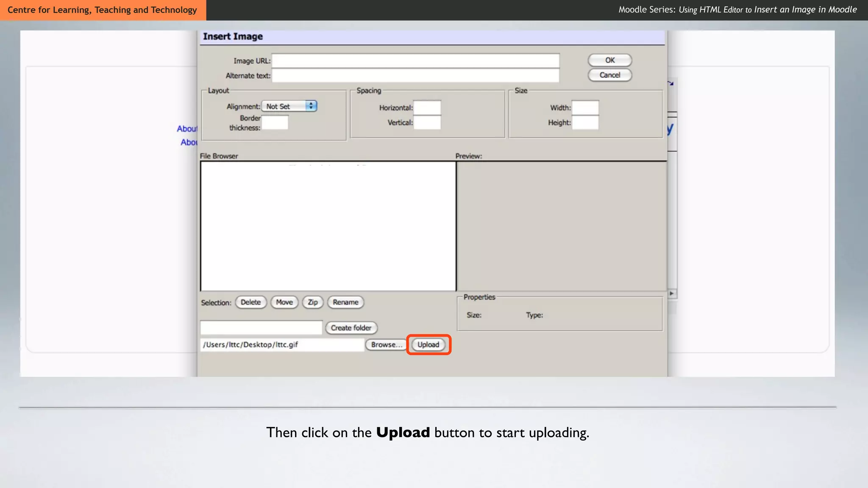Click the Height size field
The width and height of the screenshot is (868, 488).
pyautogui.click(x=585, y=122)
